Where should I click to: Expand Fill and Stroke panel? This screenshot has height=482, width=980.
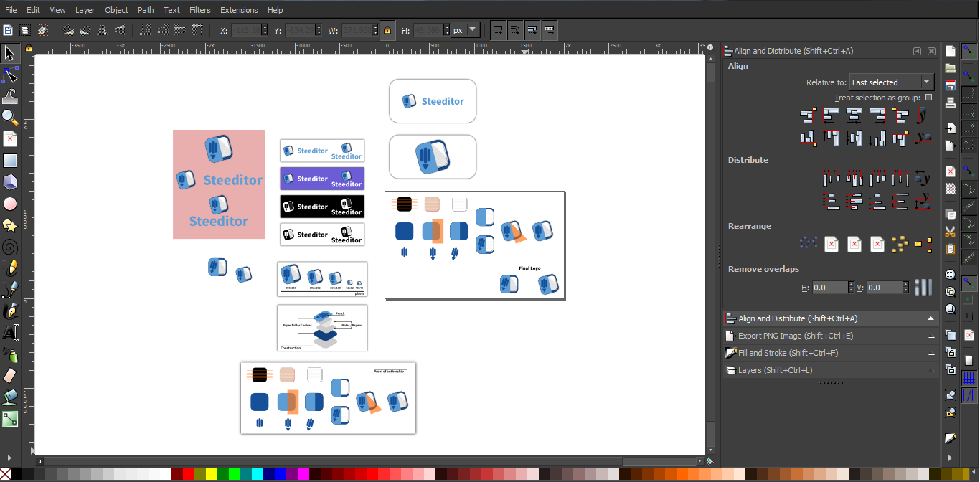click(831, 353)
